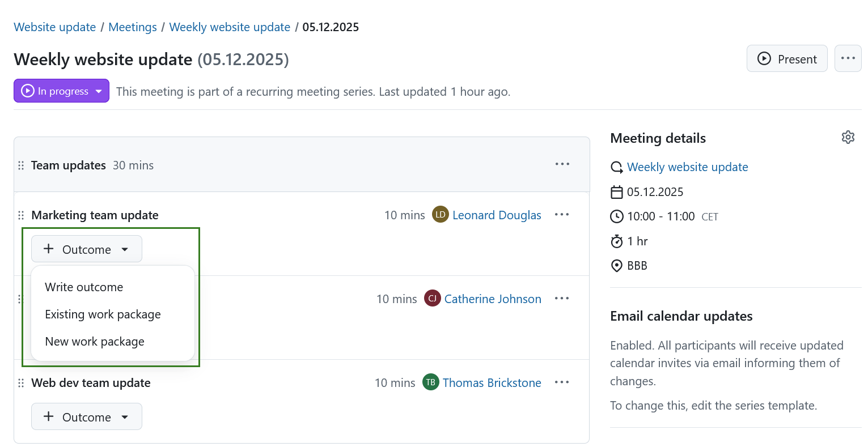The width and height of the screenshot is (868, 447).
Task: Click the stopwatch icon next to 1 hr
Action: [x=616, y=241]
